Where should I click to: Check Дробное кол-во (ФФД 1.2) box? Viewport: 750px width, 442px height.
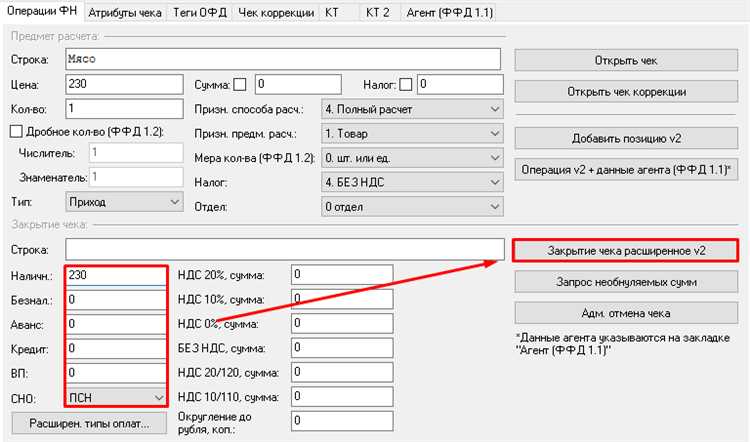(x=16, y=132)
